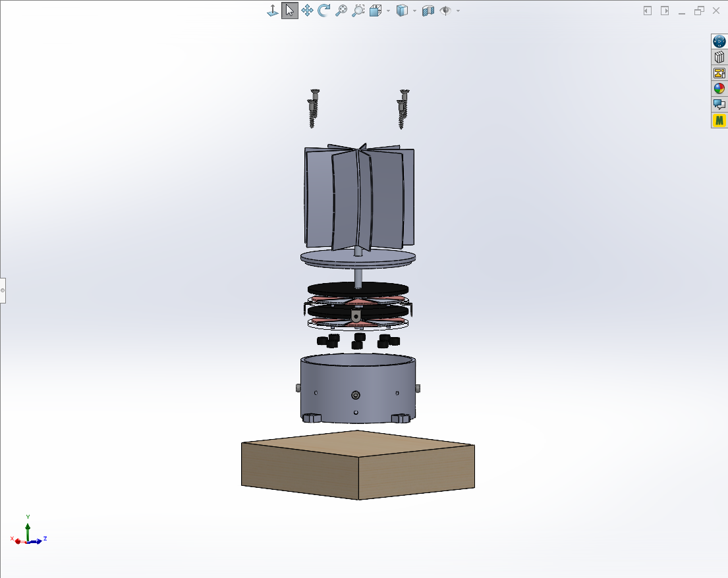Toggle the Hide/Show Items eye icon
This screenshot has height=578, width=728.
click(x=445, y=10)
